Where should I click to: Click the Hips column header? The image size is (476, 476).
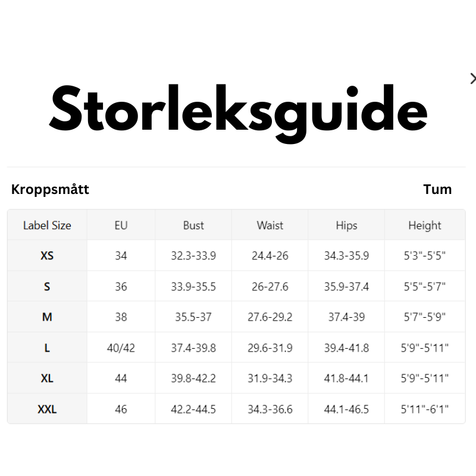click(x=346, y=226)
